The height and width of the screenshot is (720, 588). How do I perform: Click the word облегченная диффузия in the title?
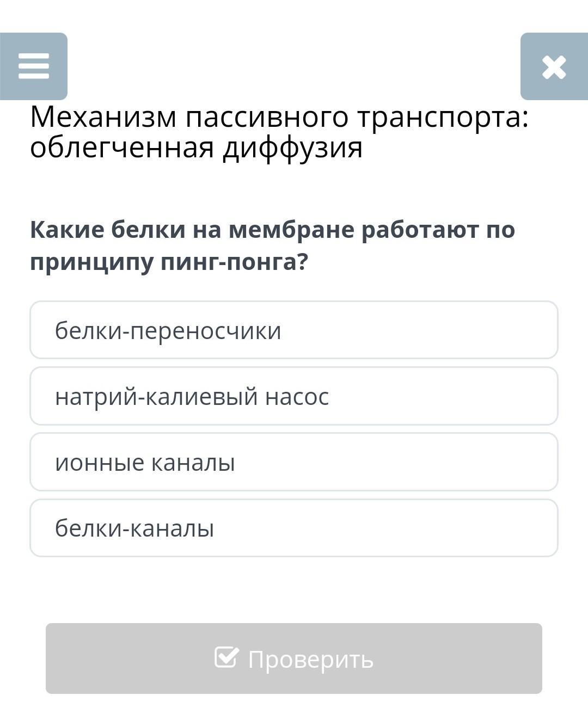196,147
